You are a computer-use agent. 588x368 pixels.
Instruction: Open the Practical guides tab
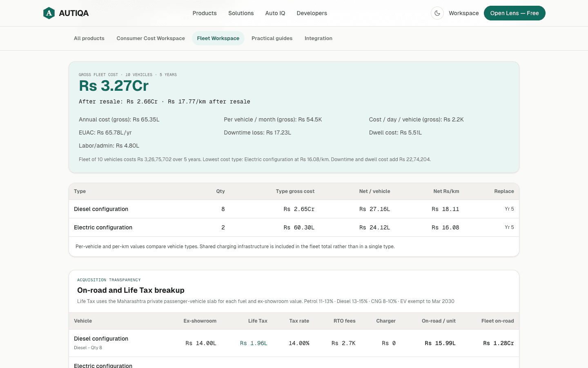click(x=272, y=38)
